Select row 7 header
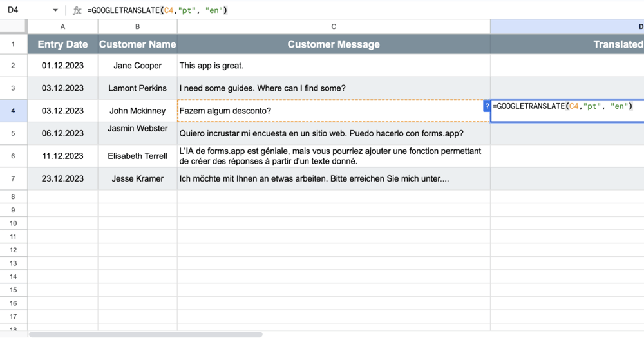This screenshot has height=338, width=644. coord(14,178)
